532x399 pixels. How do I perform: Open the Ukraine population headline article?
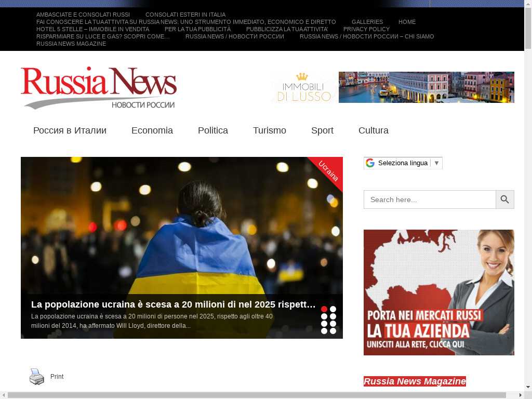[x=174, y=304]
